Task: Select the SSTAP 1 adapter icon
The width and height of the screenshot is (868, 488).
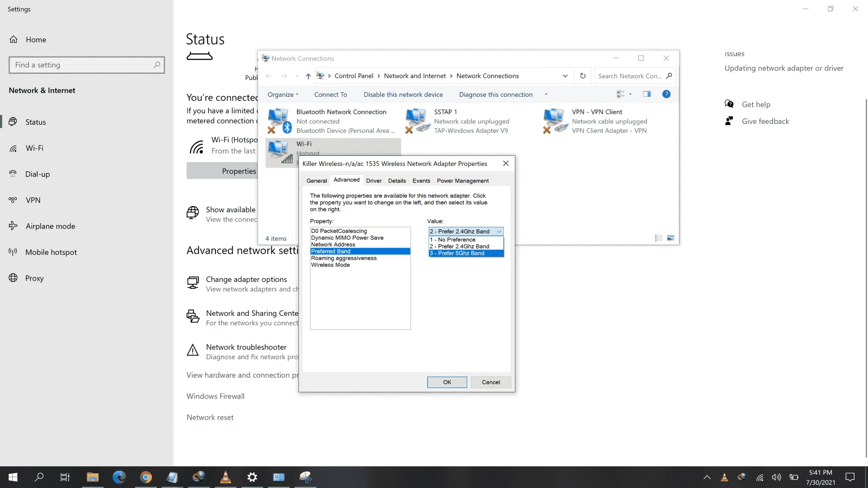Action: click(417, 121)
